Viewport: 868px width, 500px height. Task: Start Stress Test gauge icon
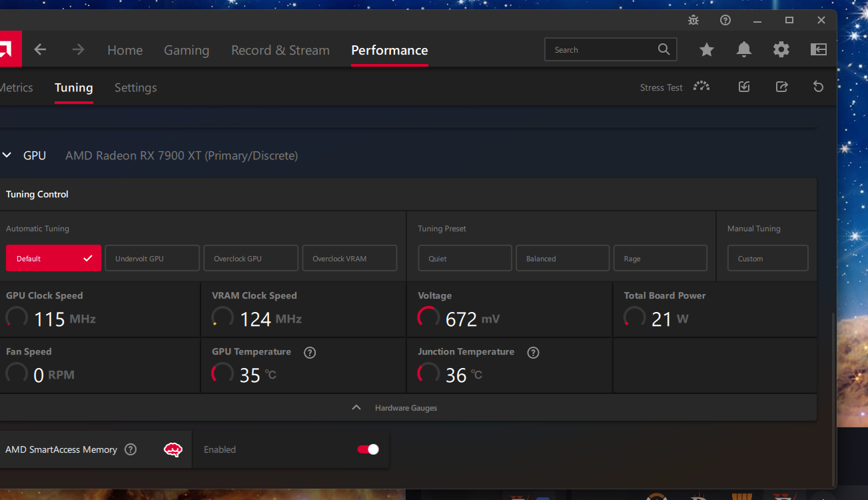701,87
